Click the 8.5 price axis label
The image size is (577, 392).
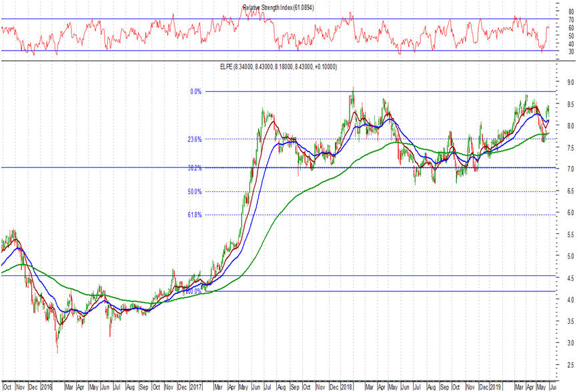(x=570, y=104)
